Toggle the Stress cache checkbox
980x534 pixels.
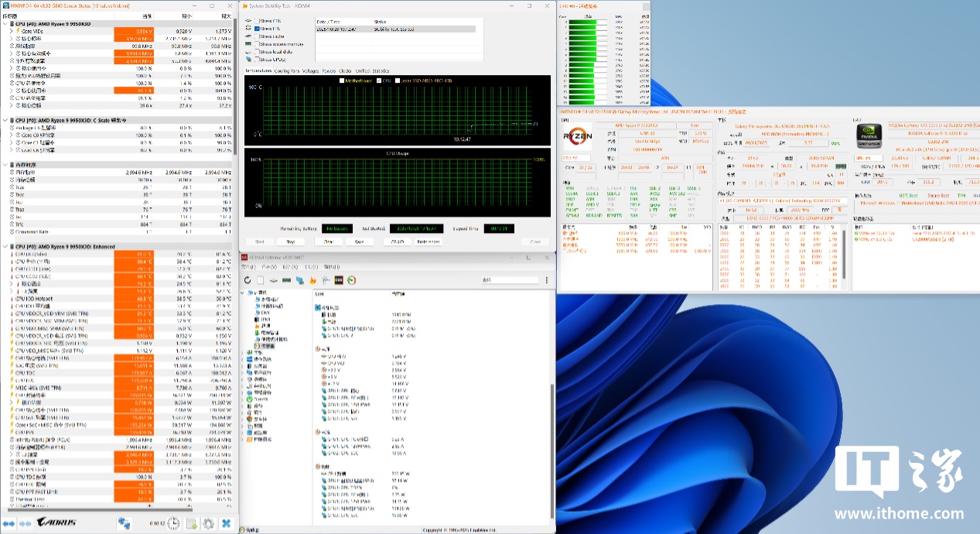[257, 36]
